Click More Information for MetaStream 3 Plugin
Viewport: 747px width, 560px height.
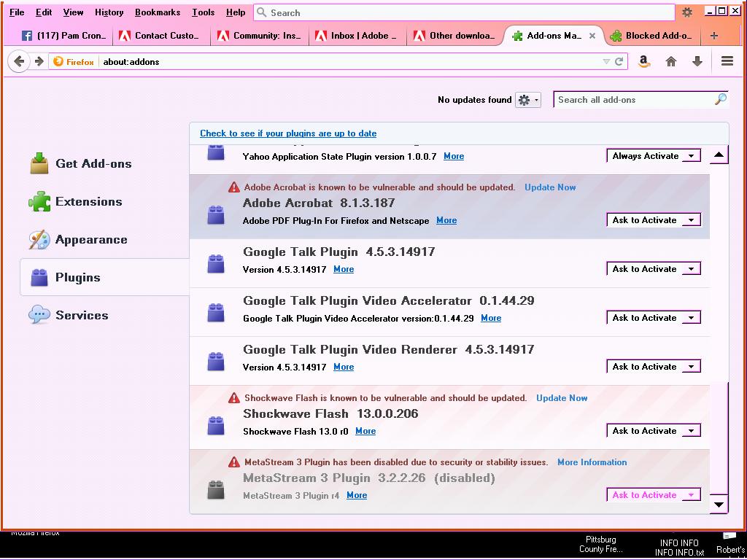click(592, 462)
